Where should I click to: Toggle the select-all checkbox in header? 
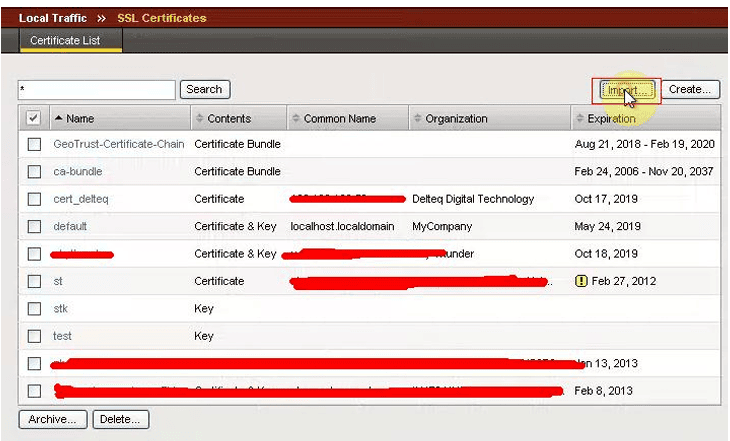[x=33, y=118]
